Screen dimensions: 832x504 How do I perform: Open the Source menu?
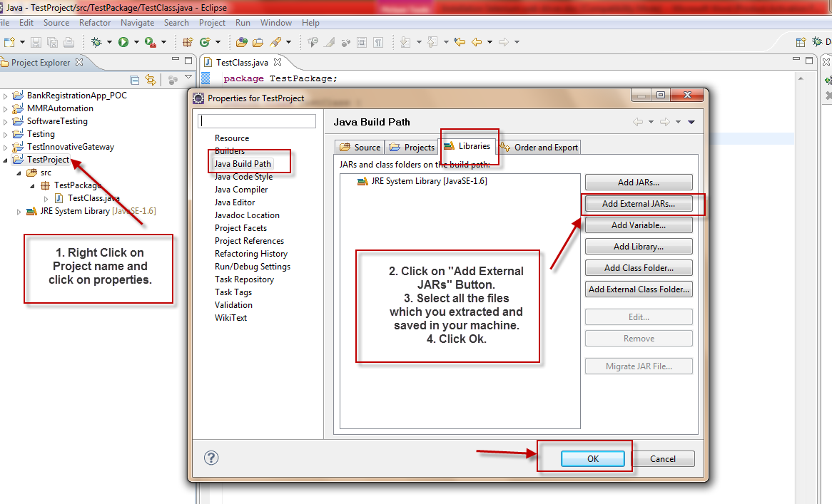click(56, 23)
